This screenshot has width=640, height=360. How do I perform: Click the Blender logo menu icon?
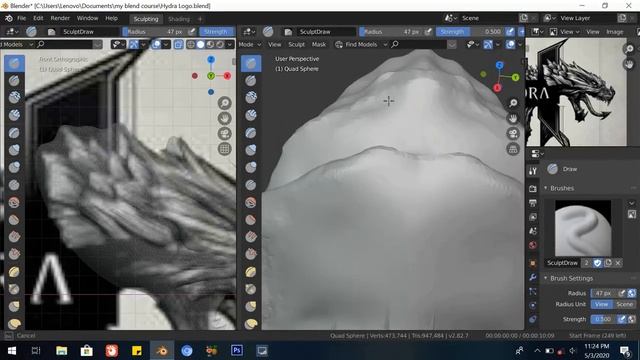coord(9,18)
